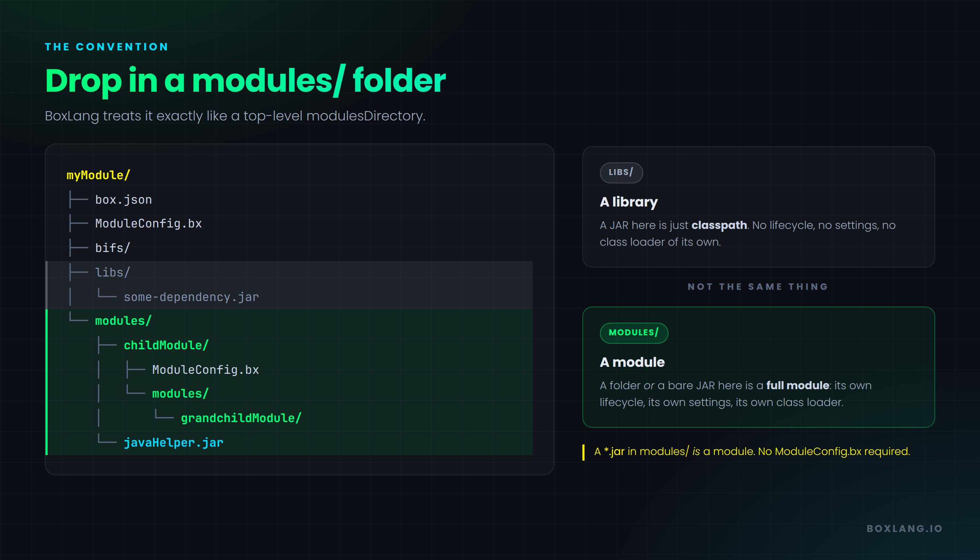
Task: Select the myModule/ root folder
Action: click(98, 175)
